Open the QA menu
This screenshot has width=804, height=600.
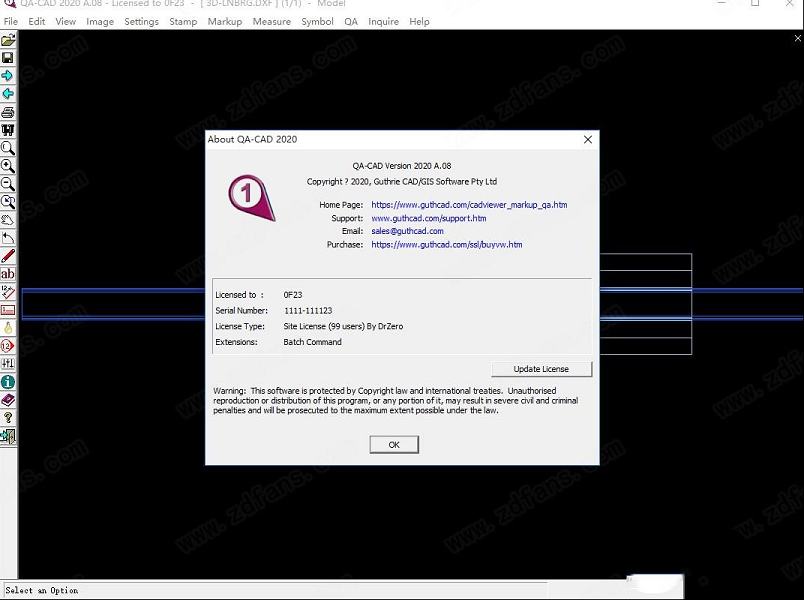pos(351,21)
